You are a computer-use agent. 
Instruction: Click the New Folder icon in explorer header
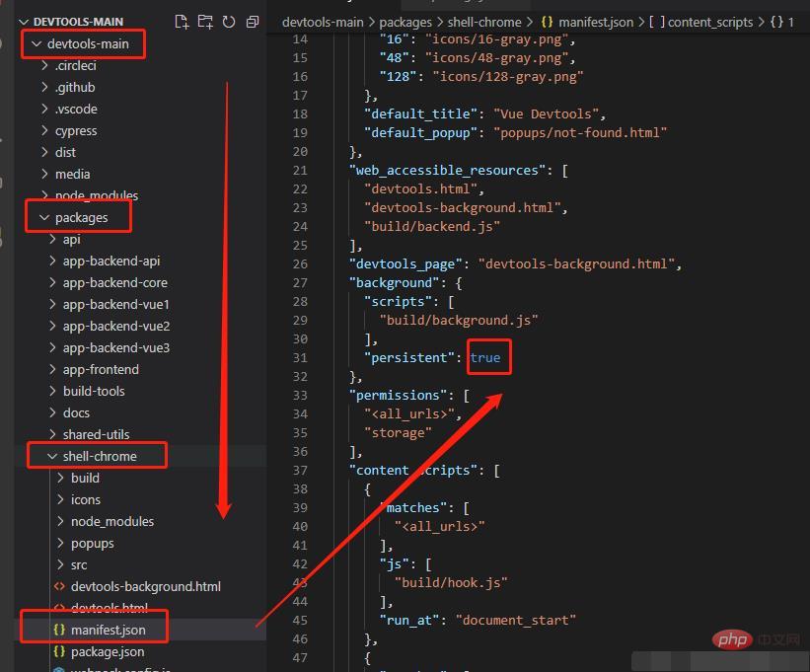(205, 23)
